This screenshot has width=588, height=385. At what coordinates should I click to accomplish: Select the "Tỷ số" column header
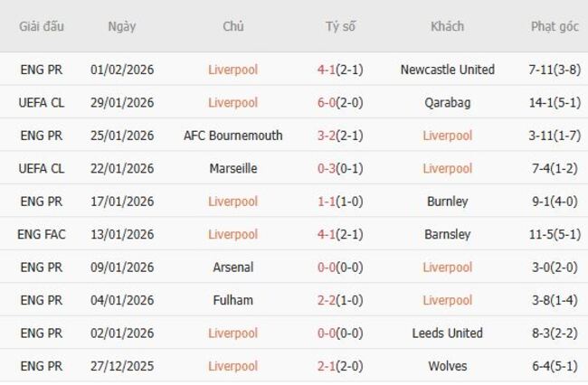[340, 26]
